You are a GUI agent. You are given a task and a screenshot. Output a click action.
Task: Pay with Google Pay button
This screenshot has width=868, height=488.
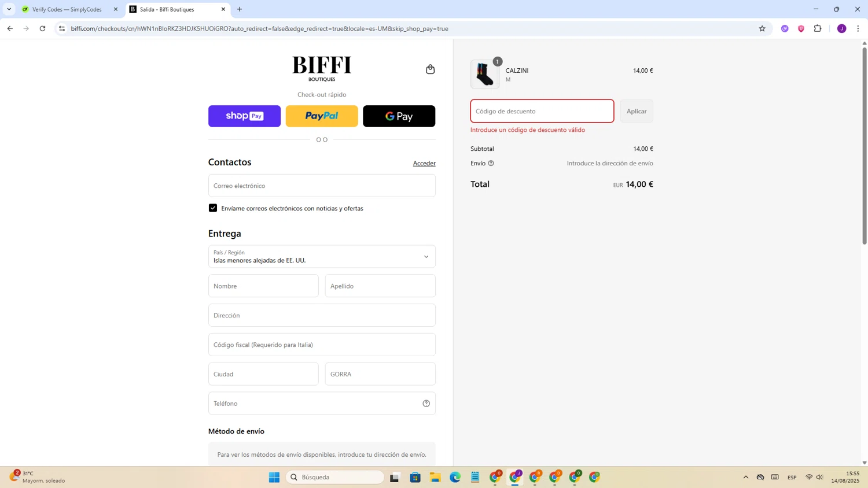[x=399, y=116]
